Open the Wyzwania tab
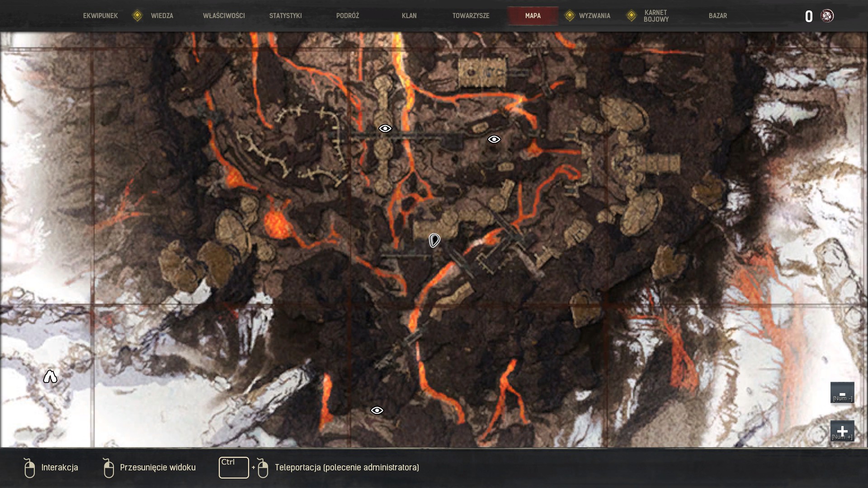The height and width of the screenshot is (488, 868). pos(594,16)
